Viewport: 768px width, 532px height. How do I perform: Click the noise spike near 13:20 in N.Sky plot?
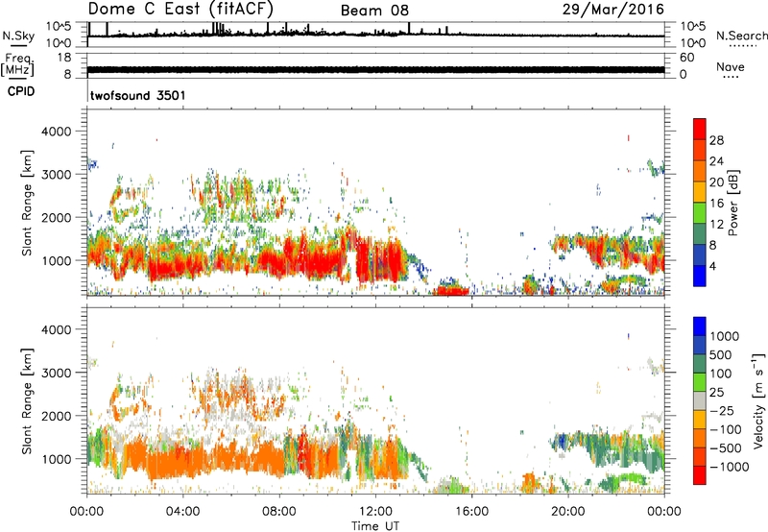(x=409, y=29)
